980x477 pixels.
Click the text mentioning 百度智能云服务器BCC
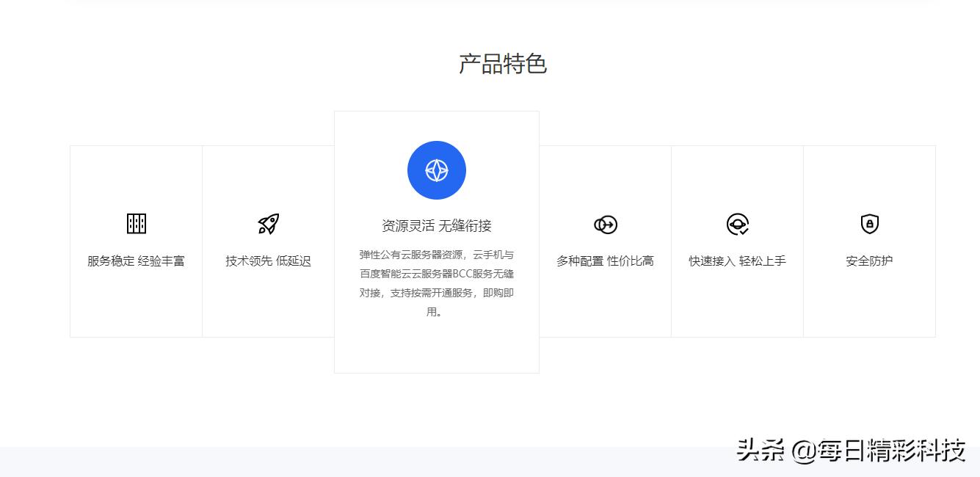(437, 273)
